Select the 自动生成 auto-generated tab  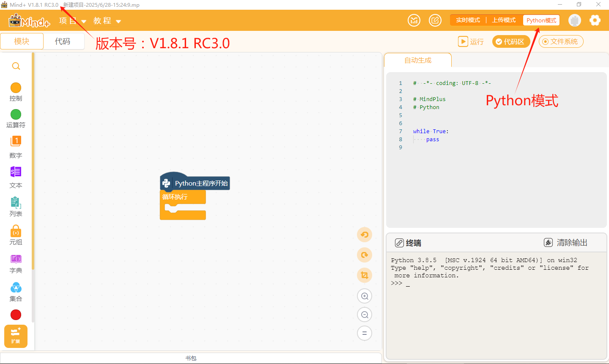point(418,60)
